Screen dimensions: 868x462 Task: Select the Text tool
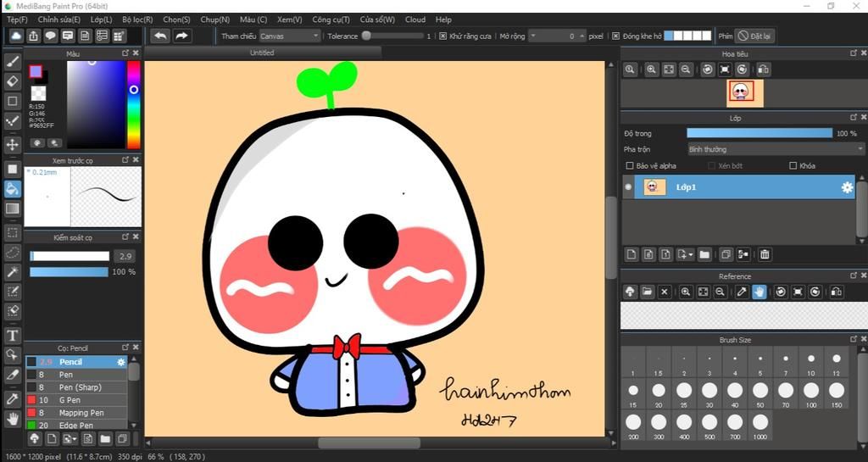click(13, 335)
